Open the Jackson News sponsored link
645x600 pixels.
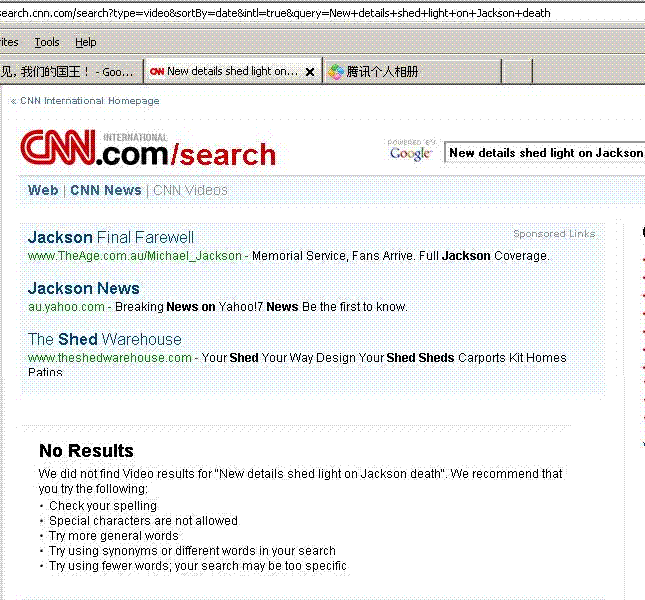click(84, 288)
